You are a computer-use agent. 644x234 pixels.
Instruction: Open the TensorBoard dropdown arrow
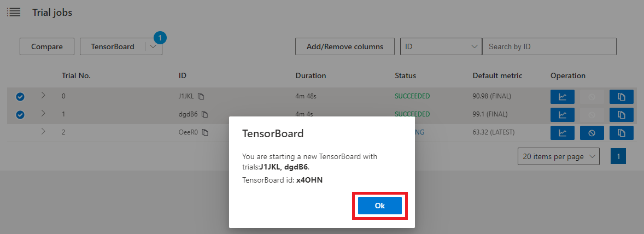click(x=153, y=46)
